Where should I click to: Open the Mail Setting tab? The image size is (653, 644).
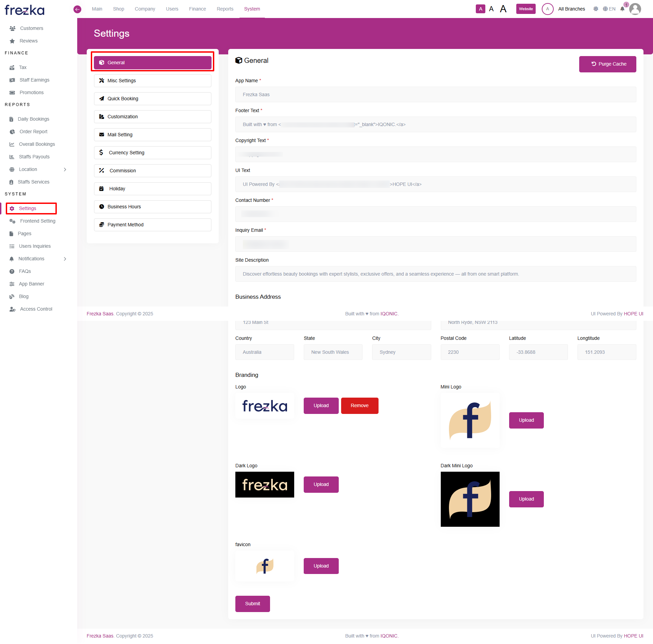click(152, 135)
